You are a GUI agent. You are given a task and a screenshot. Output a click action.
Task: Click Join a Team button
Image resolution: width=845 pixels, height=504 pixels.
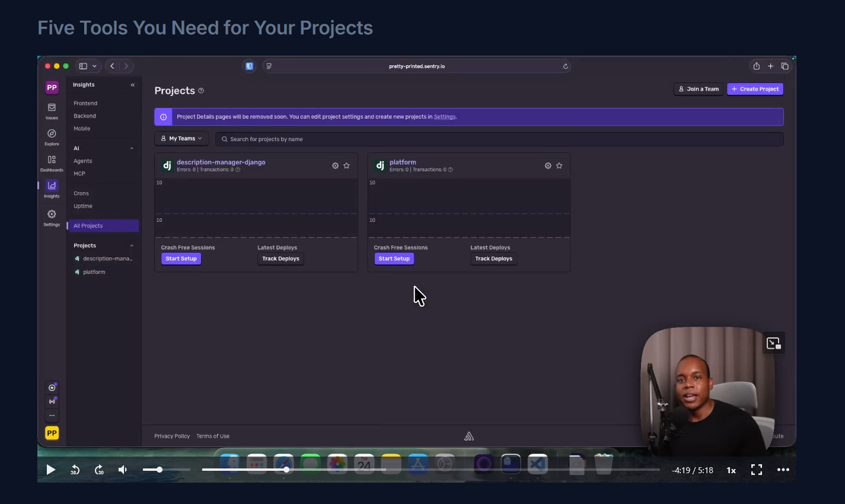699,89
